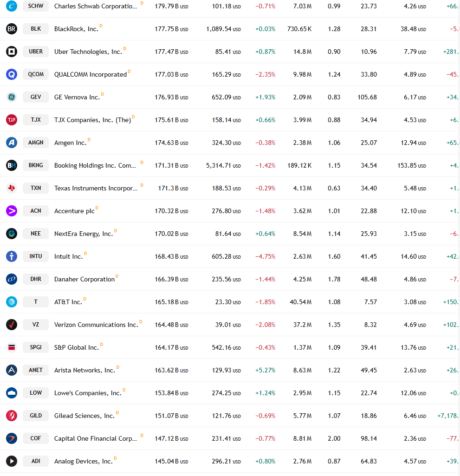Screen dimensions: 460x476
Task: Select the DHR ticker badge
Action: (x=36, y=279)
